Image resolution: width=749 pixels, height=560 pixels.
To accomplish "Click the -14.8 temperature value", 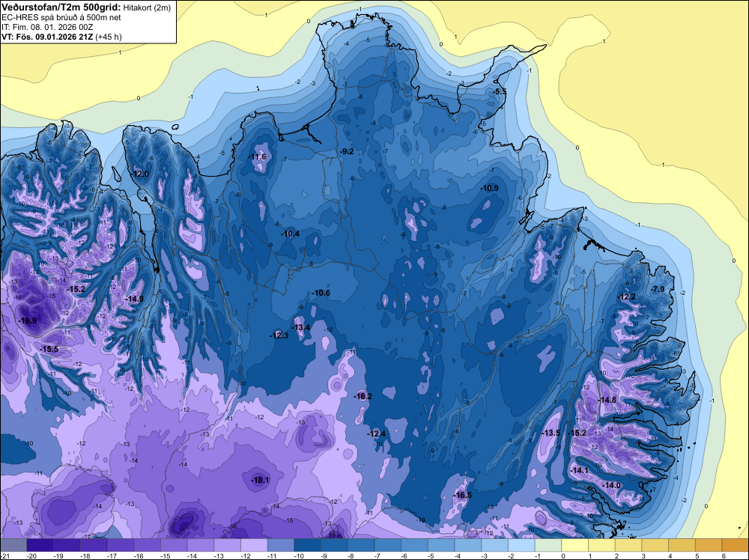I will click(607, 400).
